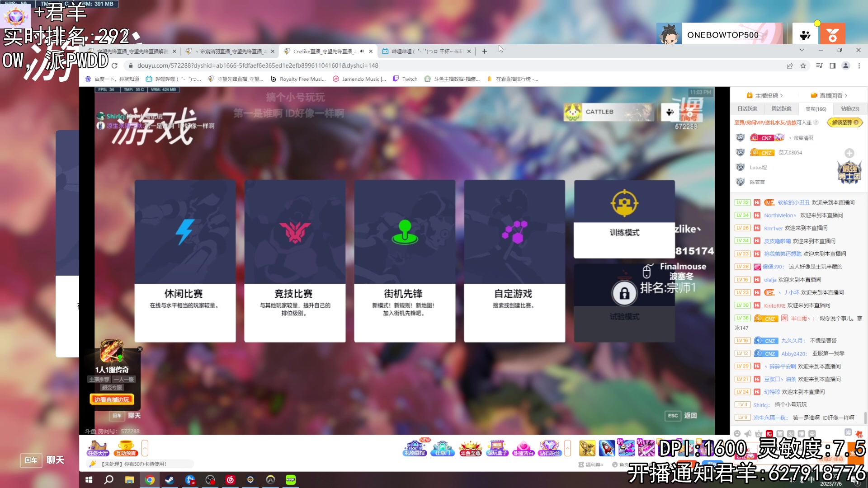Open the 礼物展馆 gift gallery icon
The width and height of the screenshot is (868, 488).
415,447
